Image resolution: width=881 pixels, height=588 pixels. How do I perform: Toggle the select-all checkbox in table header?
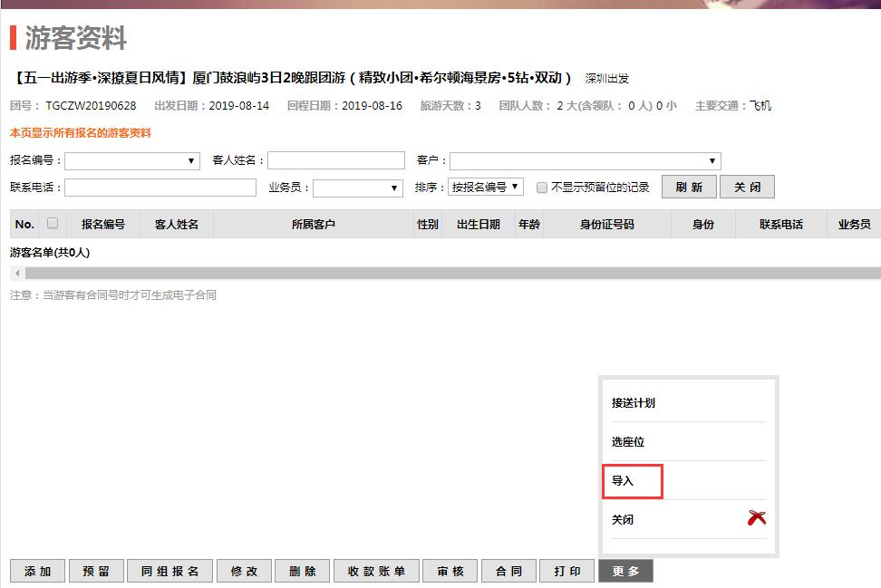(53, 223)
